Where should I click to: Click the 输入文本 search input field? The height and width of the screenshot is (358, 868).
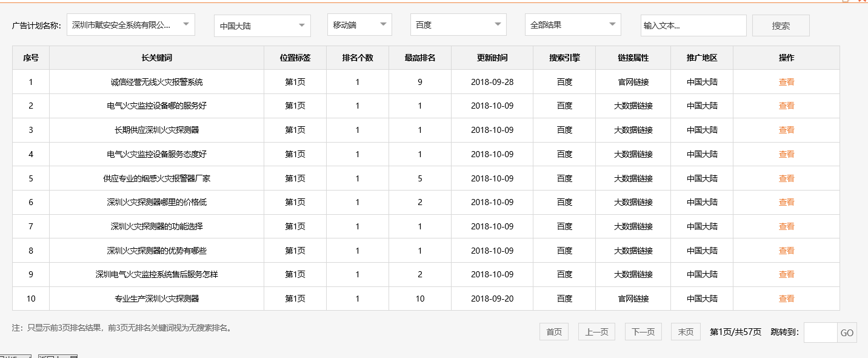[x=693, y=24]
